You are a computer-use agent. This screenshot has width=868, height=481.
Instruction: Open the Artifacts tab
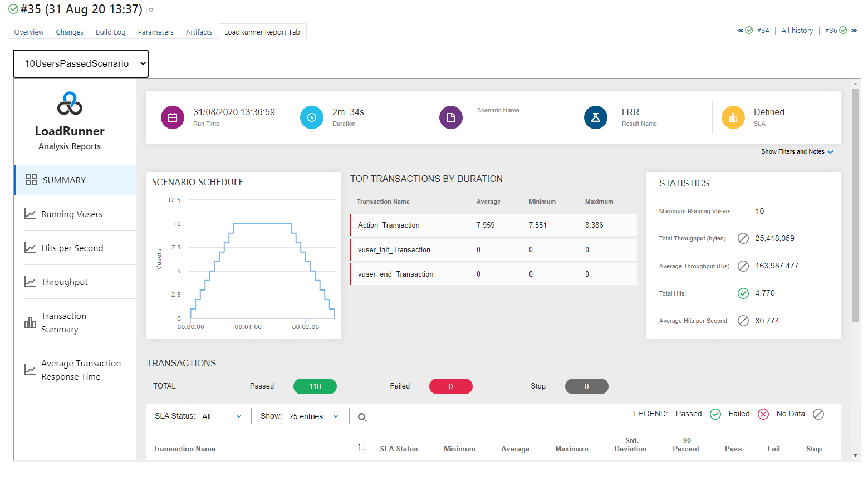199,32
